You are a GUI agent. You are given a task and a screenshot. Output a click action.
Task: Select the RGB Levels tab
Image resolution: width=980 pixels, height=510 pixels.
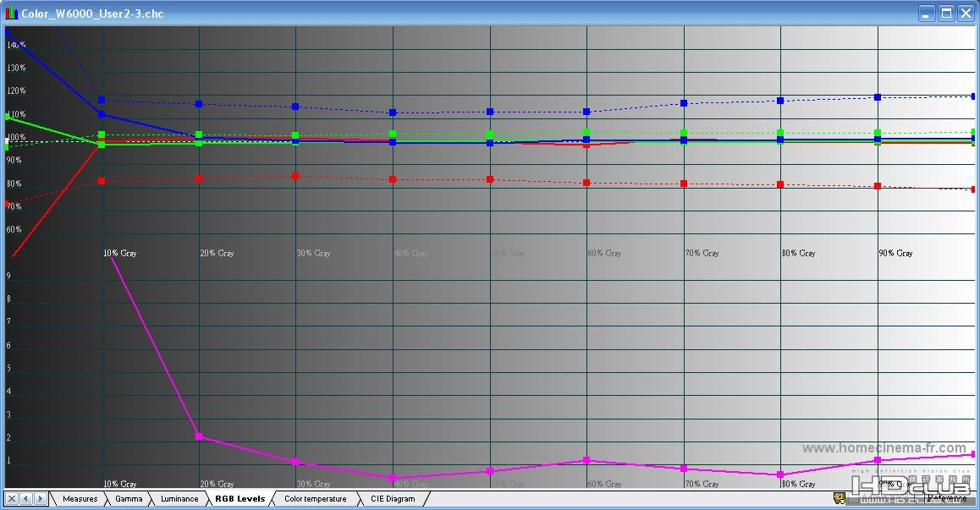tap(240, 499)
